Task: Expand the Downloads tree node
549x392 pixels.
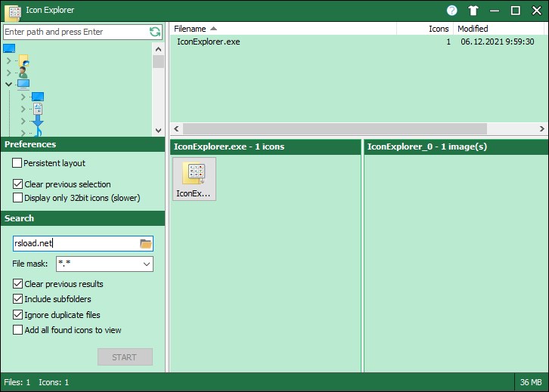Action: (x=23, y=121)
